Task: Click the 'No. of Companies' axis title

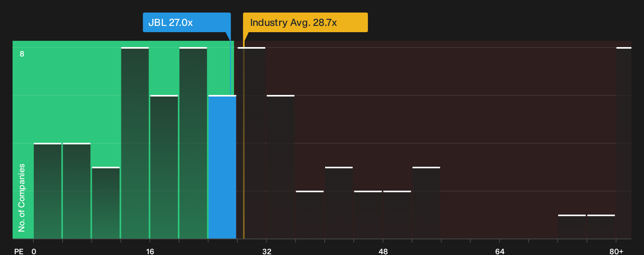Action: 22,197
